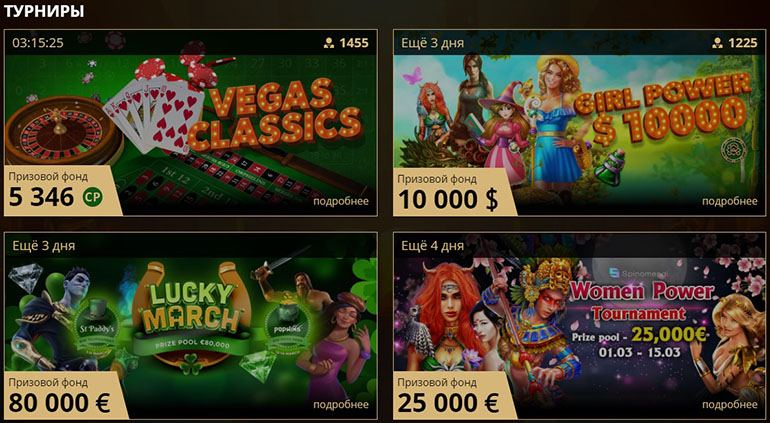Click the green CP coin icon
Viewport: 770px width, 423px height.
point(92,197)
